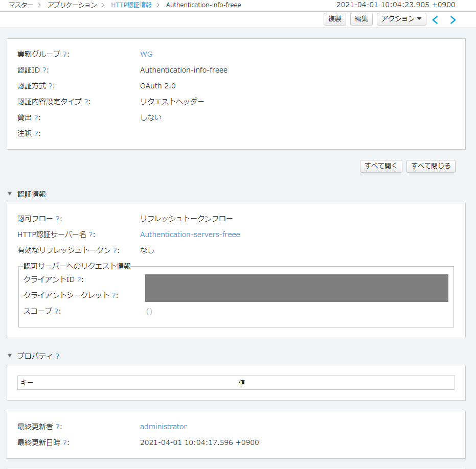Viewport: 476px width, 469px height.
Task: Click help icon beside クライアントシークレット
Action: (x=114, y=295)
